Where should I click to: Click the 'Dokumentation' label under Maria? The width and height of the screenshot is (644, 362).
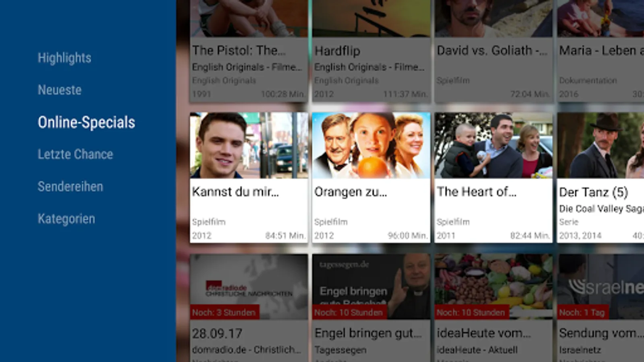pyautogui.click(x=588, y=80)
